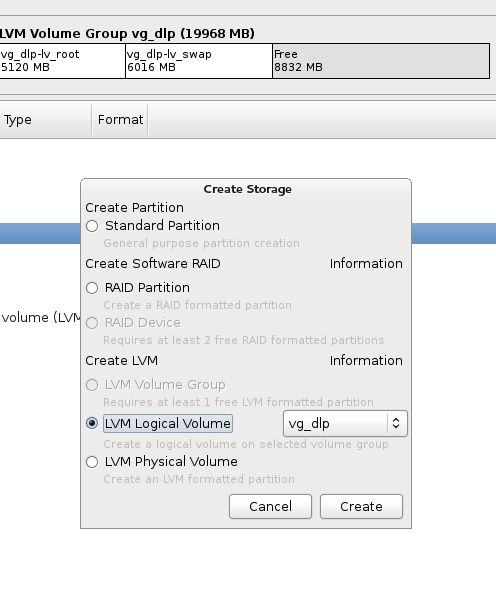Click the Create Storage dialog title
This screenshot has height=600, width=496.
click(247, 189)
